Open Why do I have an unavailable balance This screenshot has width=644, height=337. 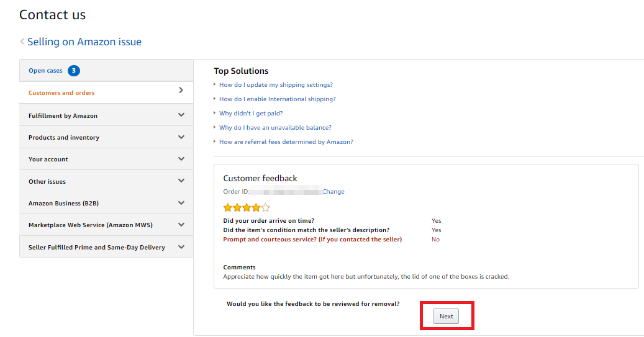point(275,128)
